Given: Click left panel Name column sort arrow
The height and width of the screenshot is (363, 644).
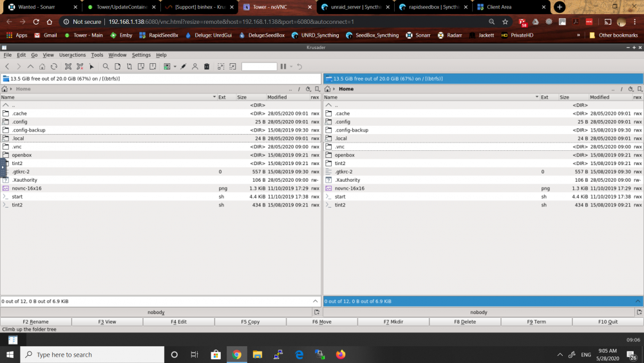Looking at the screenshot, I should click(x=214, y=97).
